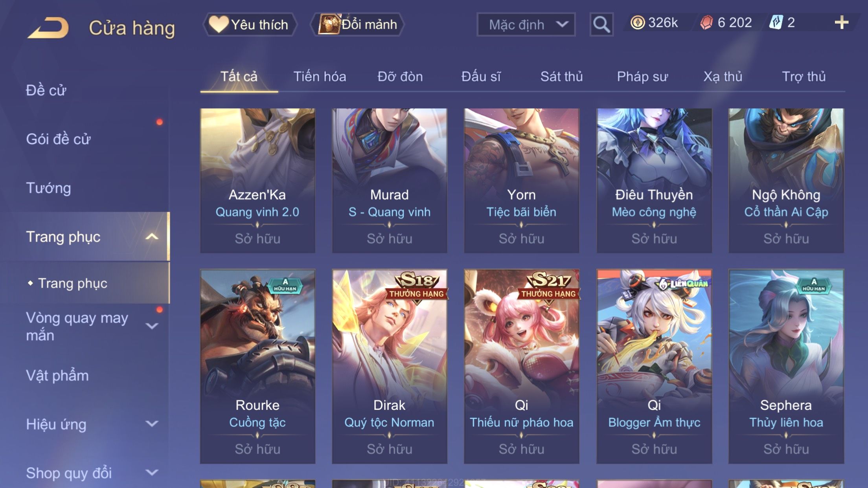The image size is (868, 488).
Task: Select the Sát thủ tab
Action: pos(561,76)
